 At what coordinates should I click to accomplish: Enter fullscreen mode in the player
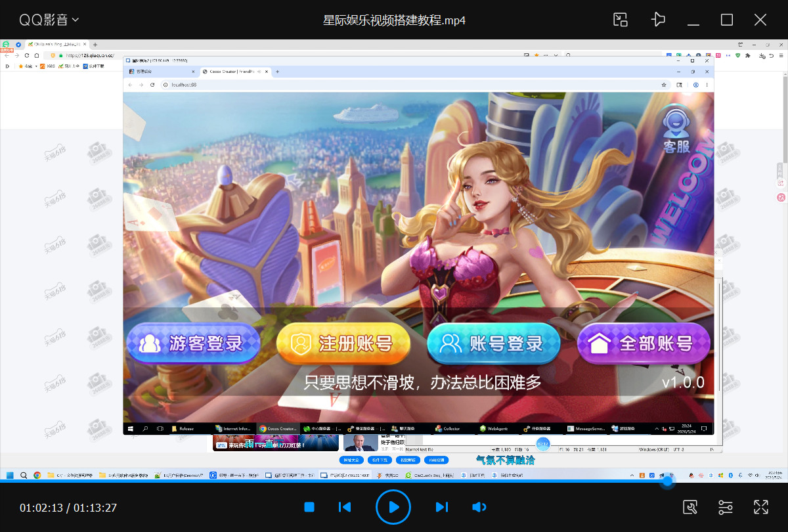(761, 507)
